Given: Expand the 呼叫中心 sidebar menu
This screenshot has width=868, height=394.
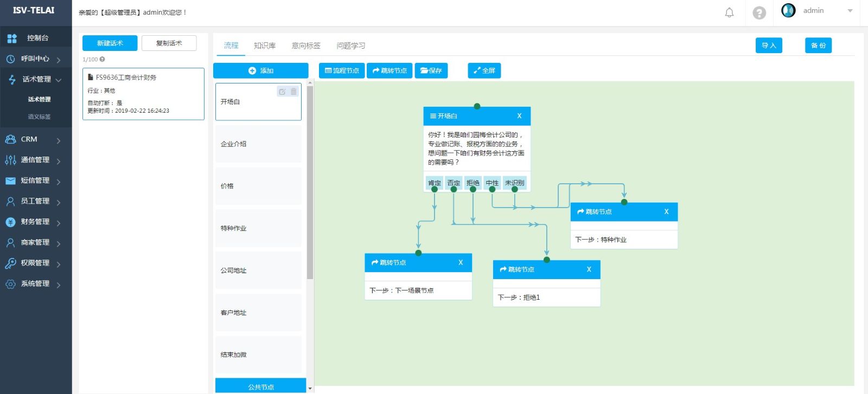Looking at the screenshot, I should click(x=36, y=59).
